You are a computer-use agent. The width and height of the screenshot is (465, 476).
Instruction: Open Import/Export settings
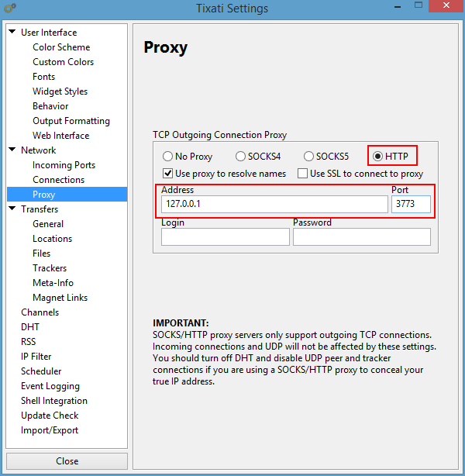click(x=50, y=430)
